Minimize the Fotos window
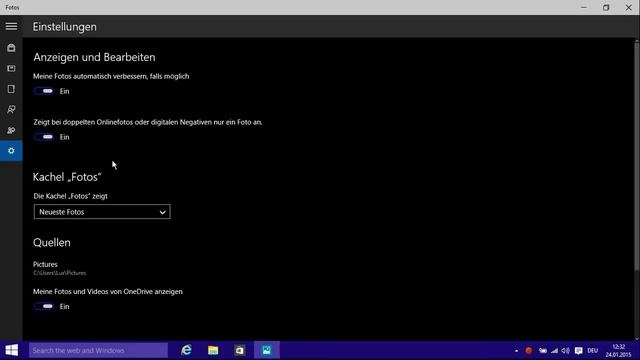Image resolution: width=640 pixels, height=360 pixels. point(584,7)
